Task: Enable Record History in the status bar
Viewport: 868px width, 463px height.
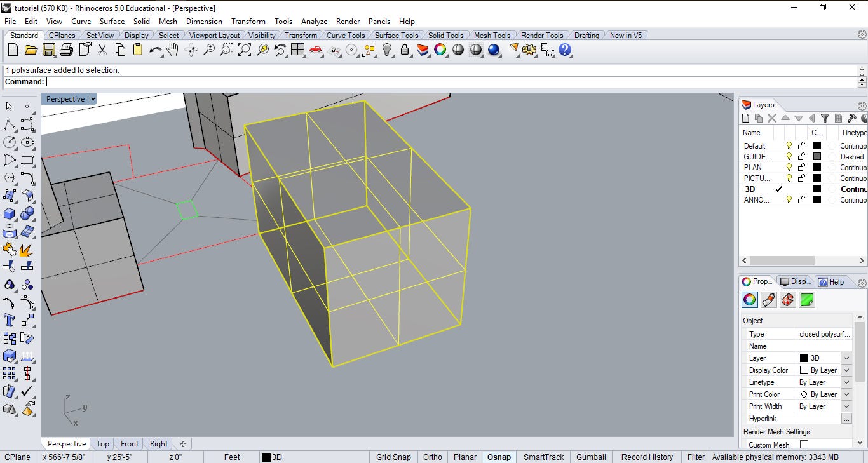Action: click(x=647, y=457)
